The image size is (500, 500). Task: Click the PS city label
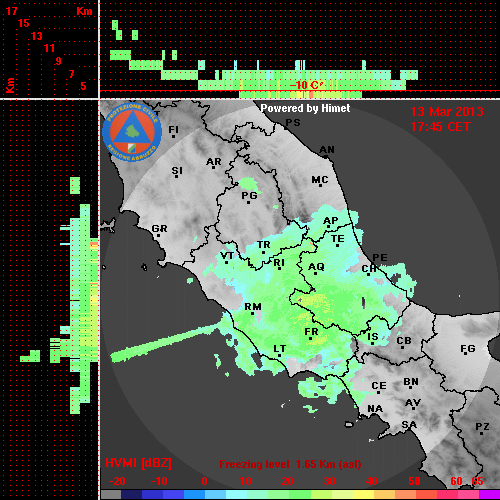click(x=293, y=123)
